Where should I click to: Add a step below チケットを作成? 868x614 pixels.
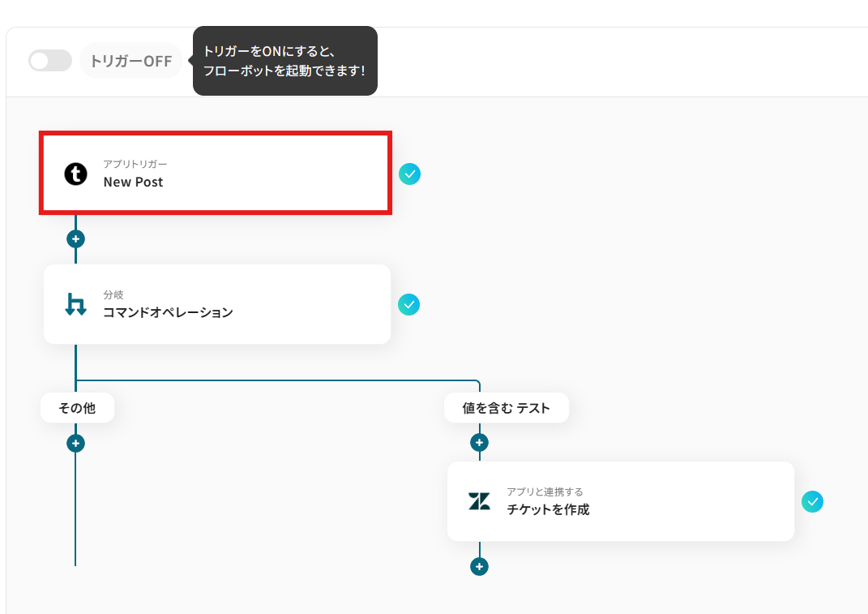point(480,567)
